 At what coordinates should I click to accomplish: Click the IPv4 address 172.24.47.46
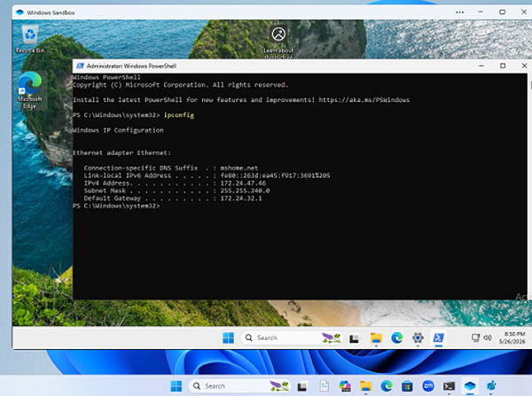243,183
